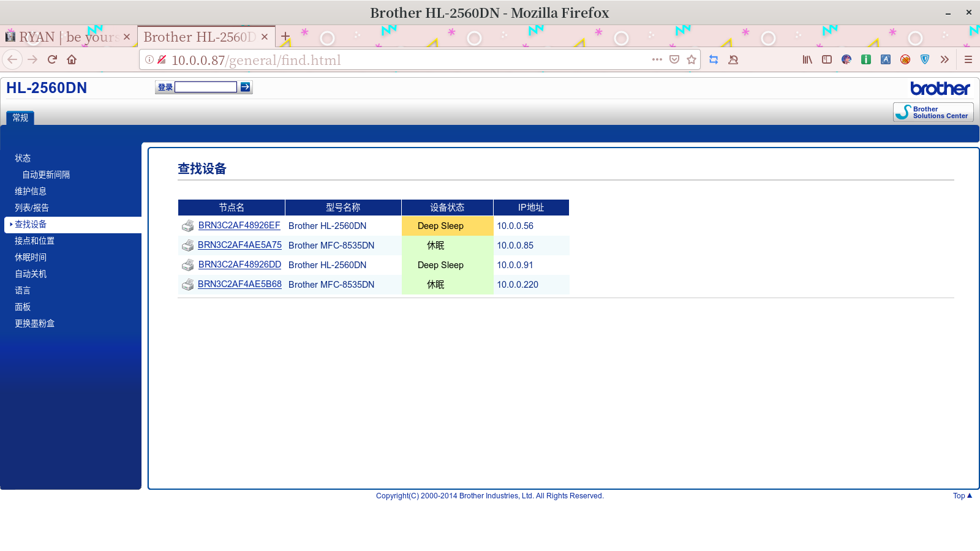Click the yellow Deep Sleep status cell

click(447, 226)
